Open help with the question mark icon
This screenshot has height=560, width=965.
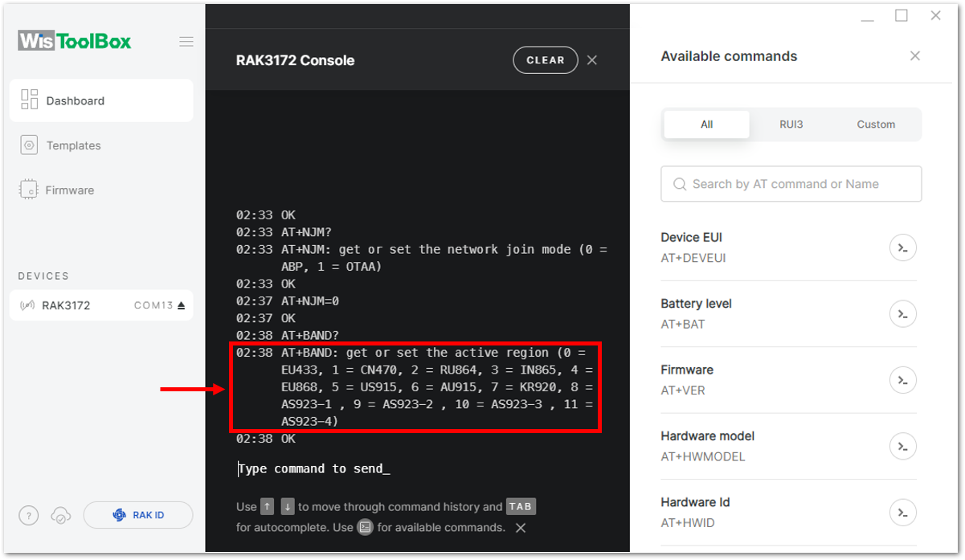point(28,516)
